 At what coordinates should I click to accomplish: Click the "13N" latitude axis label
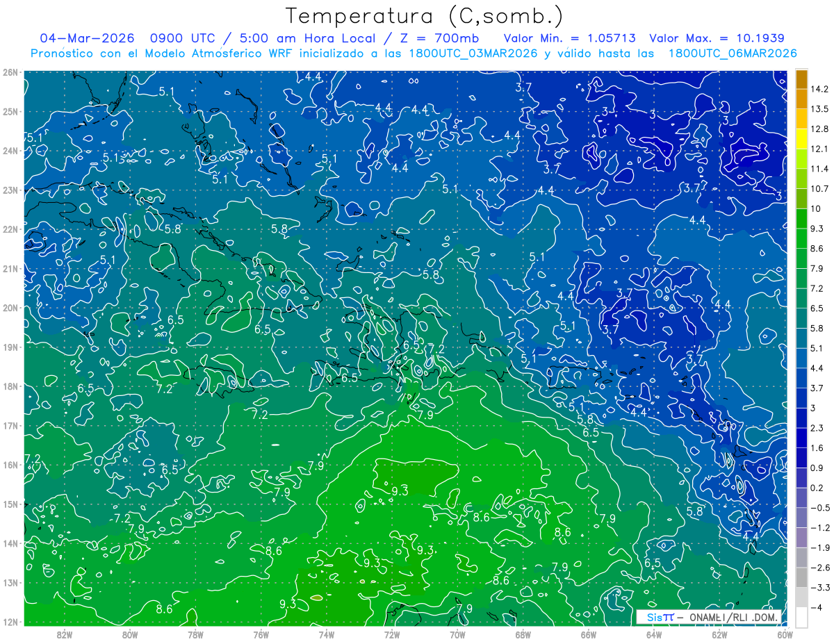(10, 582)
